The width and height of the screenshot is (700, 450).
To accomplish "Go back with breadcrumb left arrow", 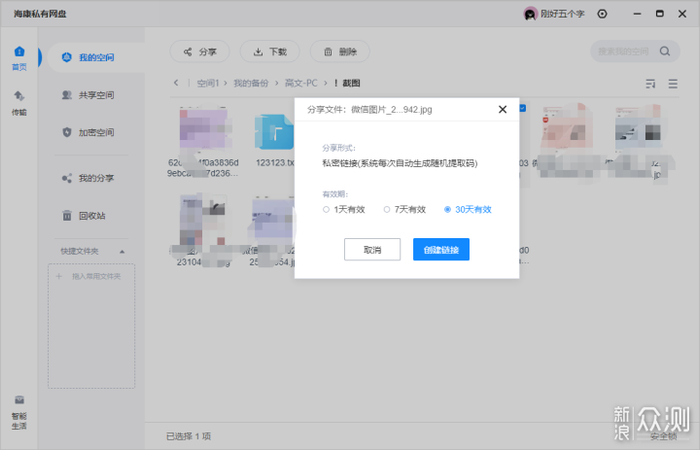I will 176,83.
